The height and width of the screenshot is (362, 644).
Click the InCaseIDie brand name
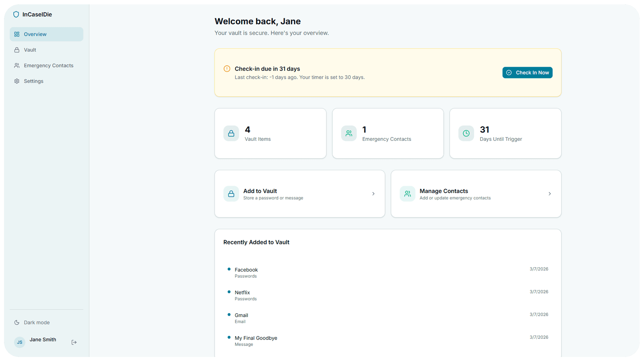(x=37, y=14)
